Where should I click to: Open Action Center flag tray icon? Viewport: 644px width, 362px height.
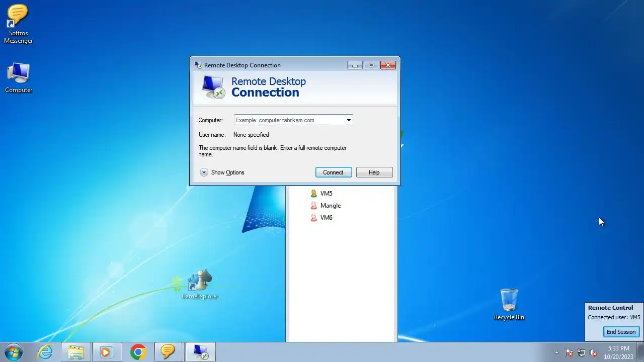(x=569, y=352)
